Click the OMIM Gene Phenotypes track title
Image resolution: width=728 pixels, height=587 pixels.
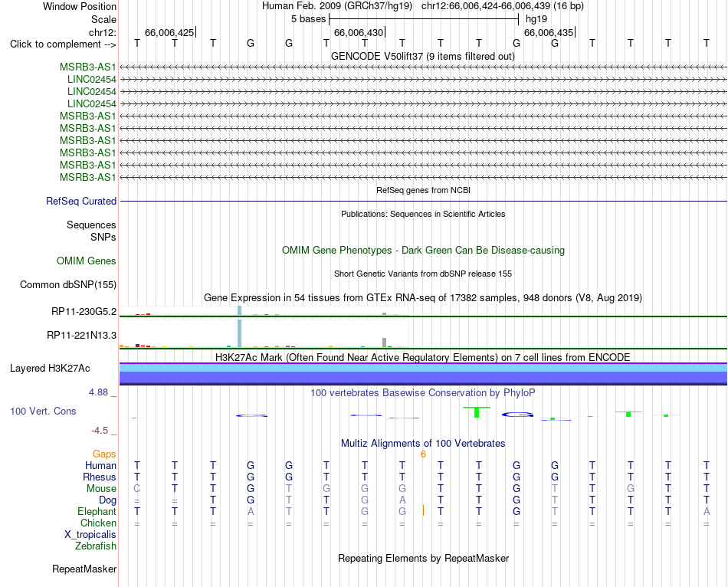point(423,251)
